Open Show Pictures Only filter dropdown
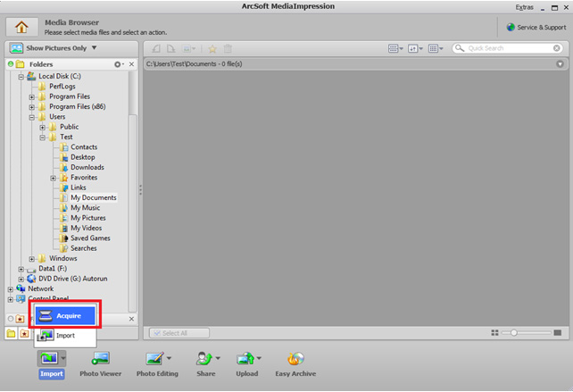Image resolution: width=573 pixels, height=392 pixels. coord(54,48)
